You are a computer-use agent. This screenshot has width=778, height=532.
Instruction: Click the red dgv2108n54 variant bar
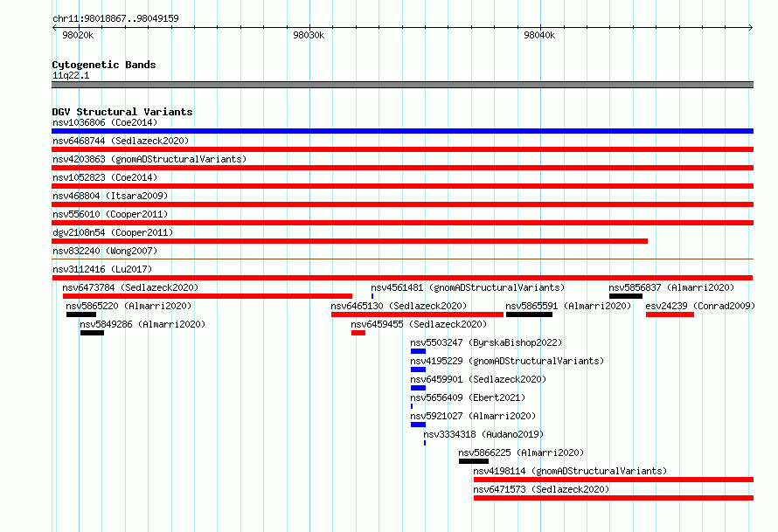(350, 241)
